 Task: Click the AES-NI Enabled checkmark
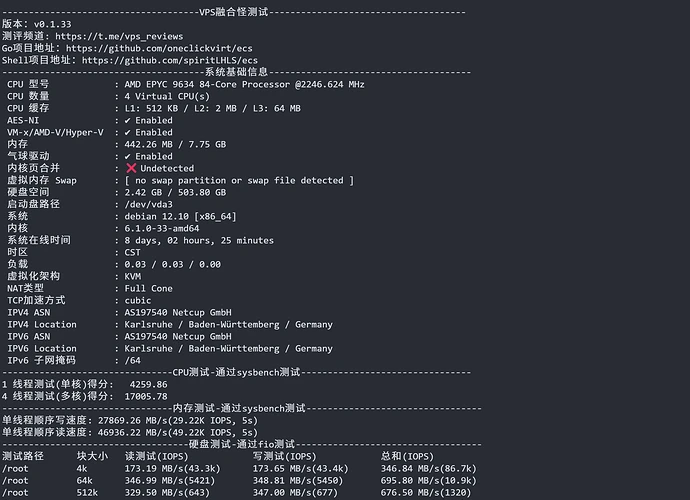coord(128,120)
